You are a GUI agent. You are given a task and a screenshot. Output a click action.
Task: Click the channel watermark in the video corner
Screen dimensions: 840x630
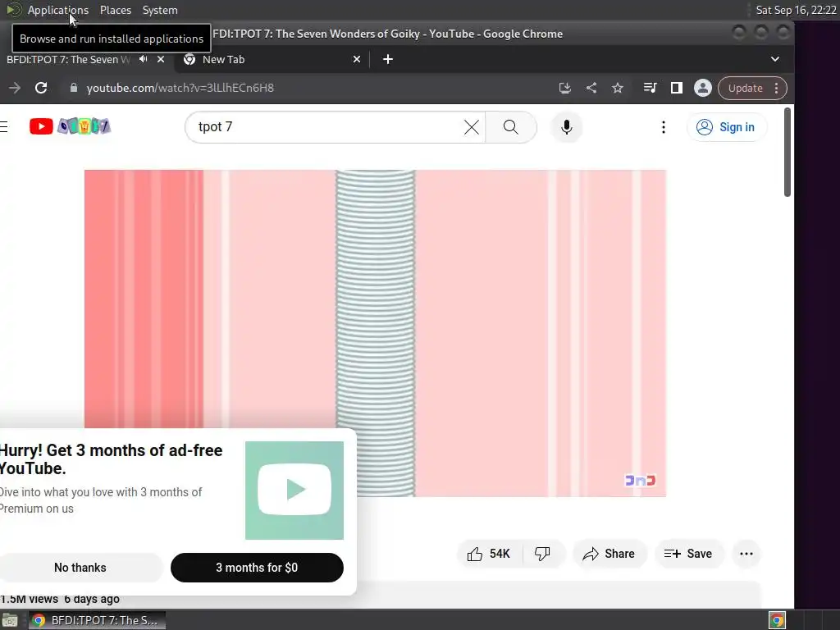640,481
